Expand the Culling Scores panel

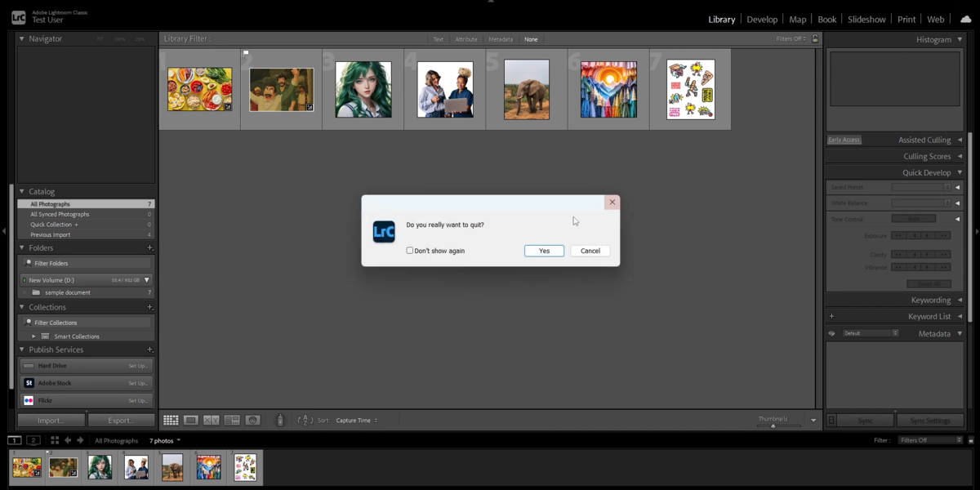(x=960, y=156)
